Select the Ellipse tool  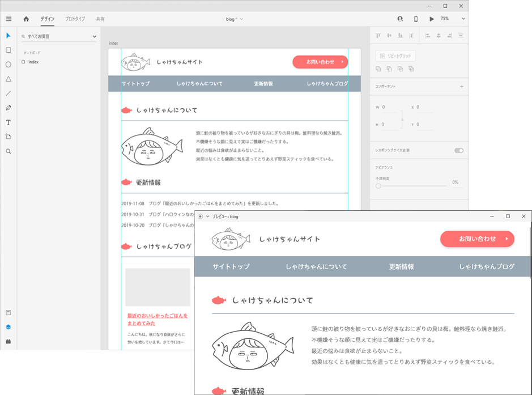coord(8,65)
